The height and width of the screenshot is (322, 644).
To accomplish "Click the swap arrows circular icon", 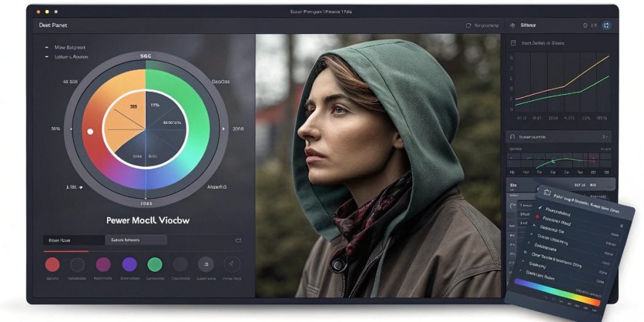I will pyautogui.click(x=206, y=265).
